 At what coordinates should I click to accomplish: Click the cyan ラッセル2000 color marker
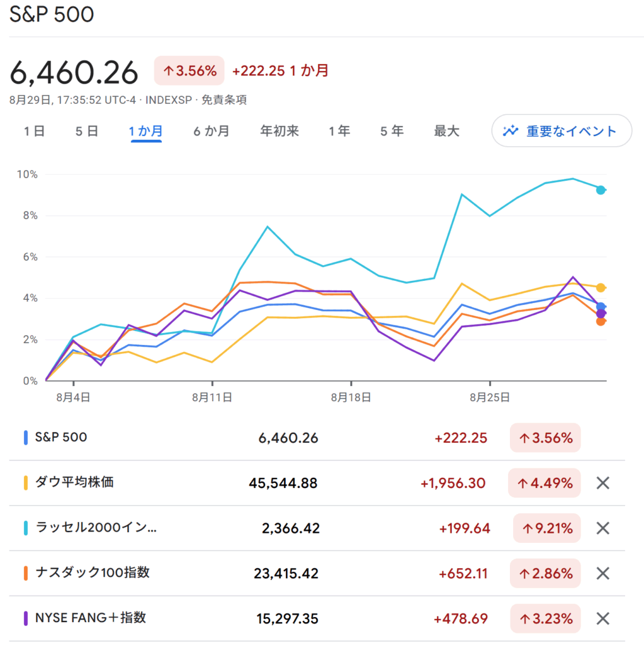click(x=25, y=528)
